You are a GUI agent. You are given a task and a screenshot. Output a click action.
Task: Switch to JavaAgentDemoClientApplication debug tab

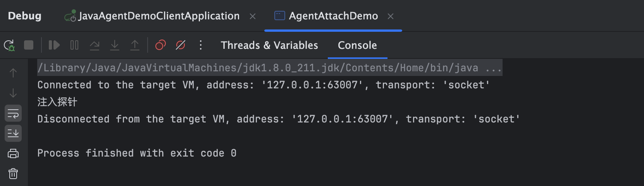point(159,16)
